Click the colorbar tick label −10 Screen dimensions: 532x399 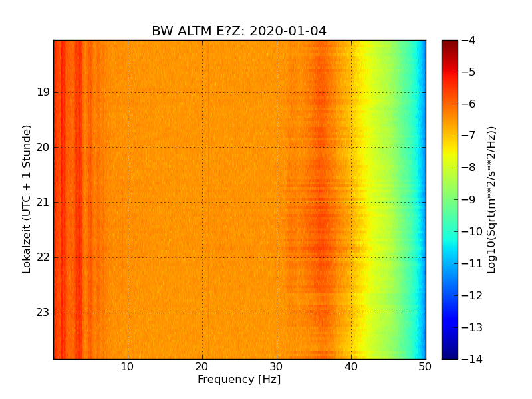(x=472, y=231)
